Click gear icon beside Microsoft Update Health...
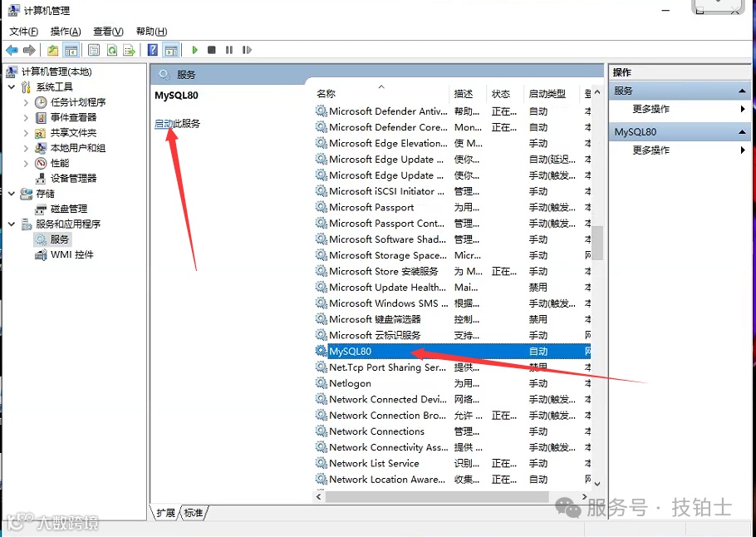This screenshot has width=756, height=537. coord(322,287)
